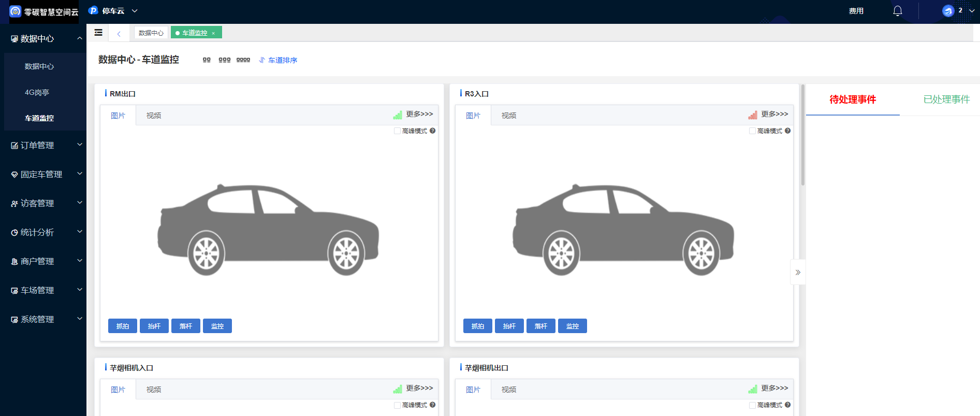This screenshot has height=416, width=980.
Task: Open the 4G岗亭 submenu item
Action: click(x=37, y=92)
